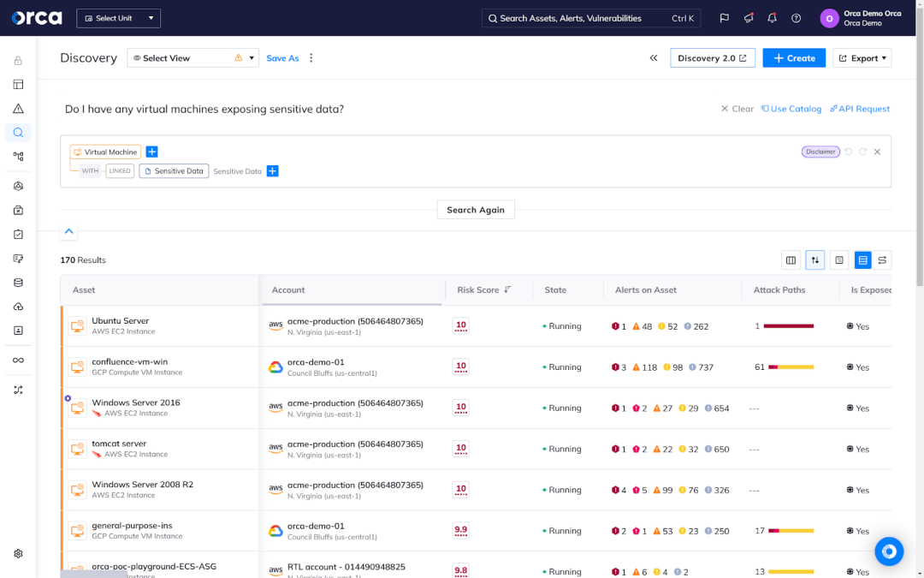Open the shuffle arrows icon in sidebar
Image resolution: width=924 pixels, height=578 pixels.
[18, 390]
